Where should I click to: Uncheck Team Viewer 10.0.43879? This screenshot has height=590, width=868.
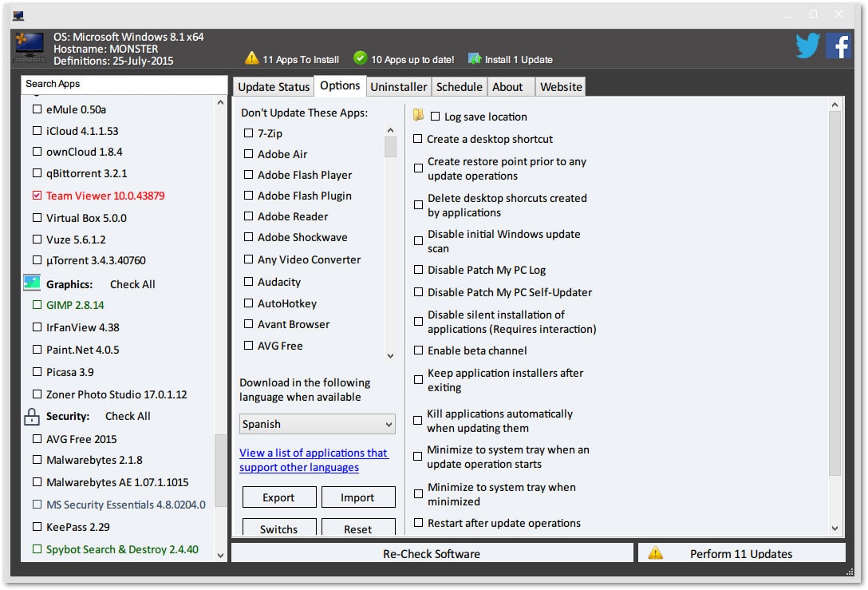[37, 195]
